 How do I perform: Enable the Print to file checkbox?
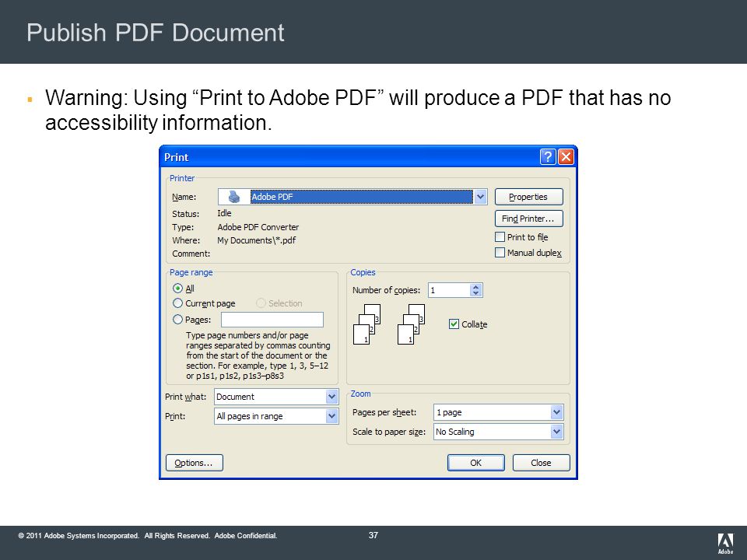point(500,237)
